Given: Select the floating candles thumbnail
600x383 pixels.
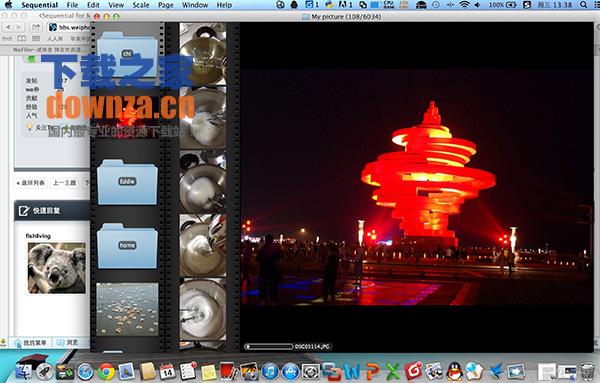Looking at the screenshot, I should [x=127, y=309].
